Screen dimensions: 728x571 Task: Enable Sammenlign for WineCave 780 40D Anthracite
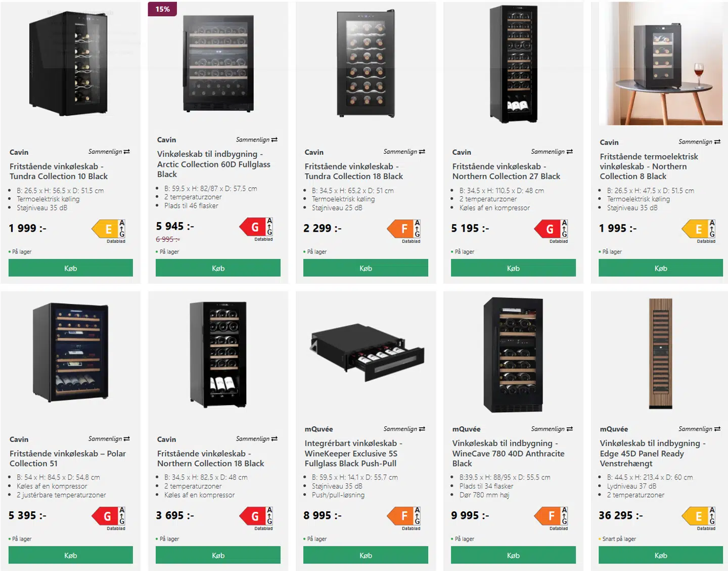pyautogui.click(x=552, y=429)
